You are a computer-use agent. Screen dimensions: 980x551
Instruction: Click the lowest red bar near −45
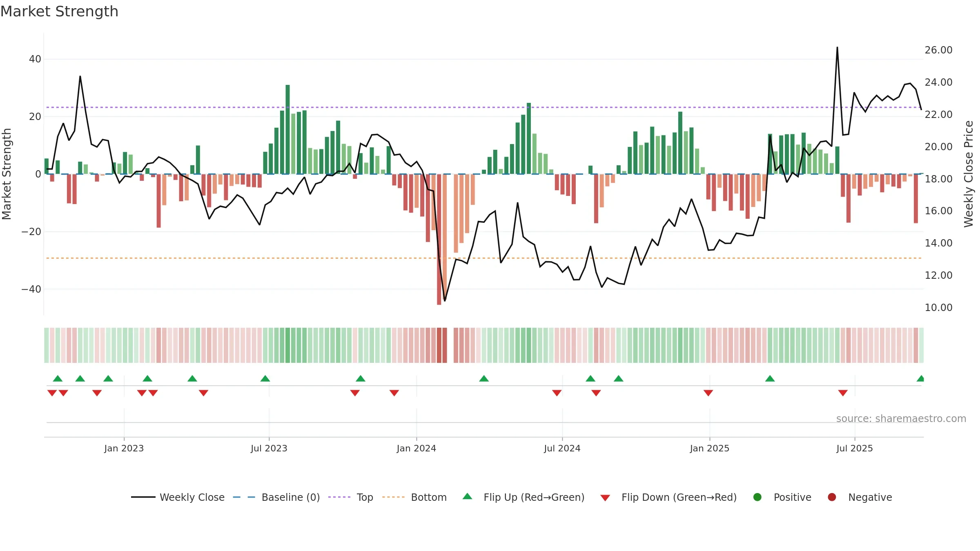click(x=439, y=239)
